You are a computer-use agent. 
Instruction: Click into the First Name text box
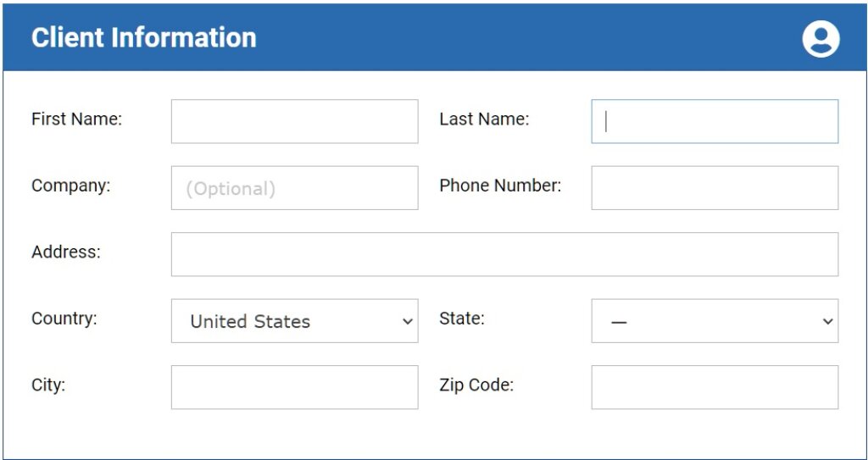[x=294, y=121]
